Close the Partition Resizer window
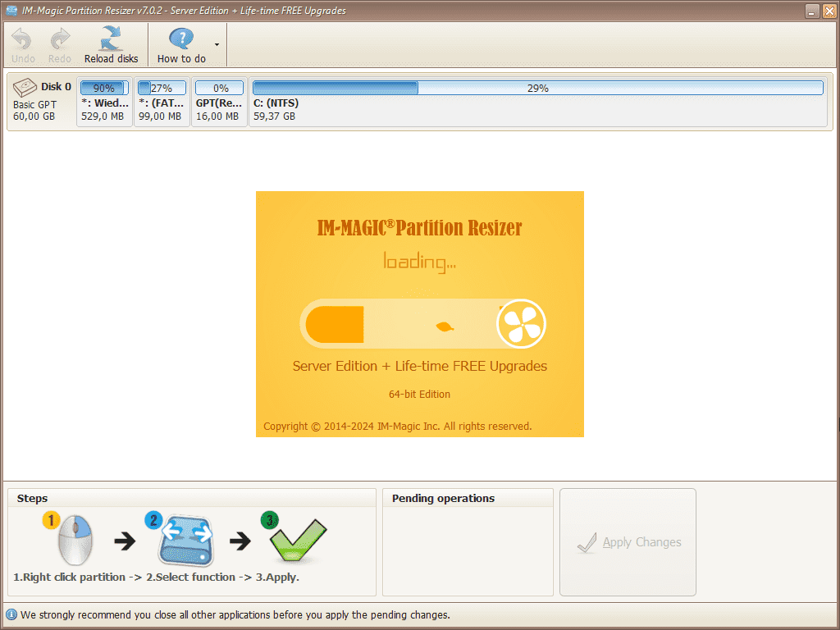The image size is (840, 630). (829, 11)
